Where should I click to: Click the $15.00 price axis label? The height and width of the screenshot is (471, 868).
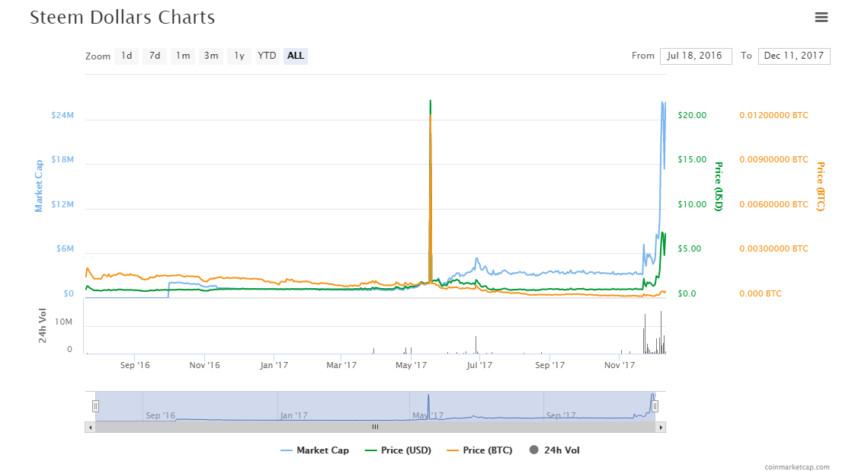pos(692,159)
